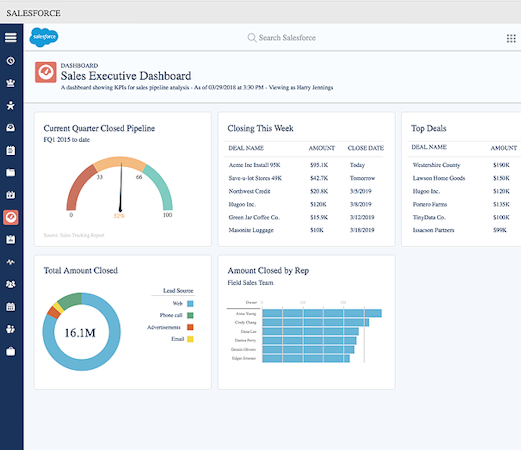Click the Advertisements orange legend swatch

point(190,327)
